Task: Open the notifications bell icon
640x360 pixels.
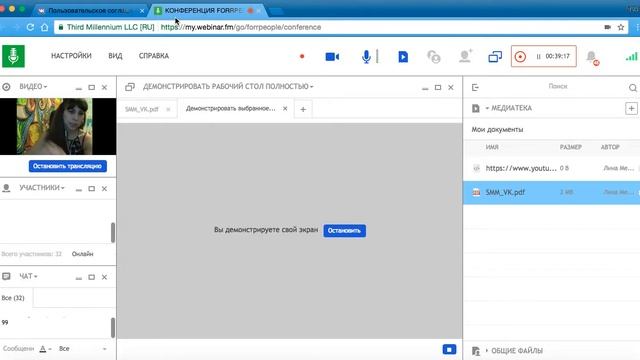Action: click(592, 57)
